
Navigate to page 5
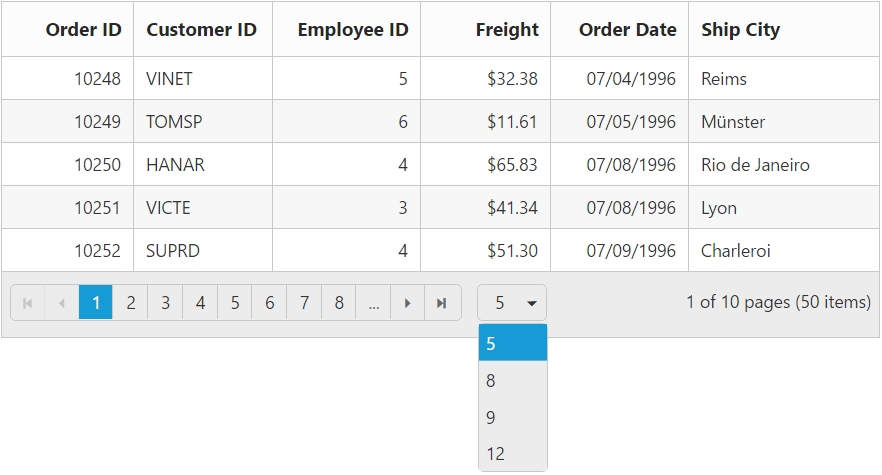click(235, 303)
